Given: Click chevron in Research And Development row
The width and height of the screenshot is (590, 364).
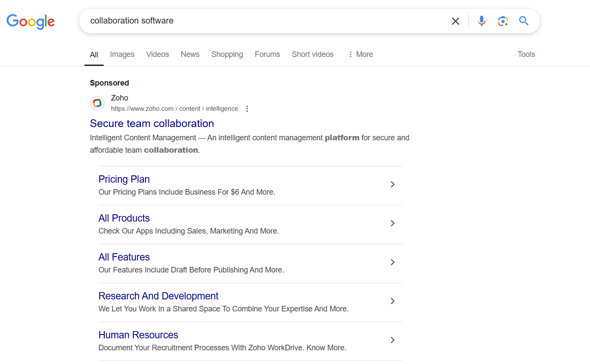Looking at the screenshot, I should pos(393,301).
